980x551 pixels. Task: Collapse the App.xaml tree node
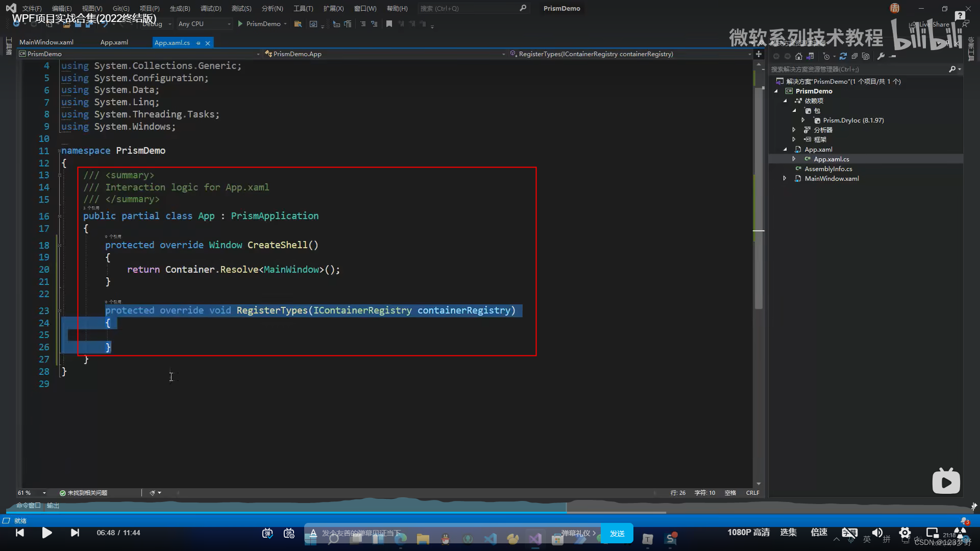click(x=786, y=149)
